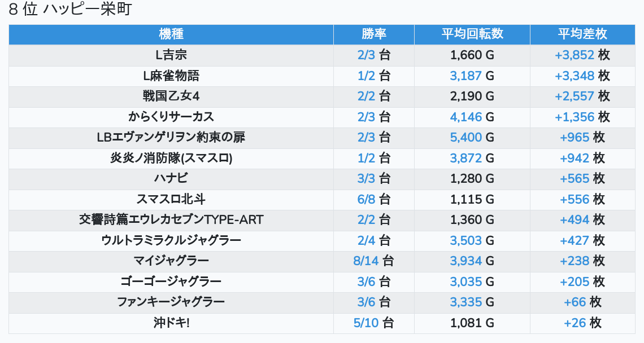The height and width of the screenshot is (343, 644).
Task: Click the 3,187 G spin count
Action: (472, 76)
